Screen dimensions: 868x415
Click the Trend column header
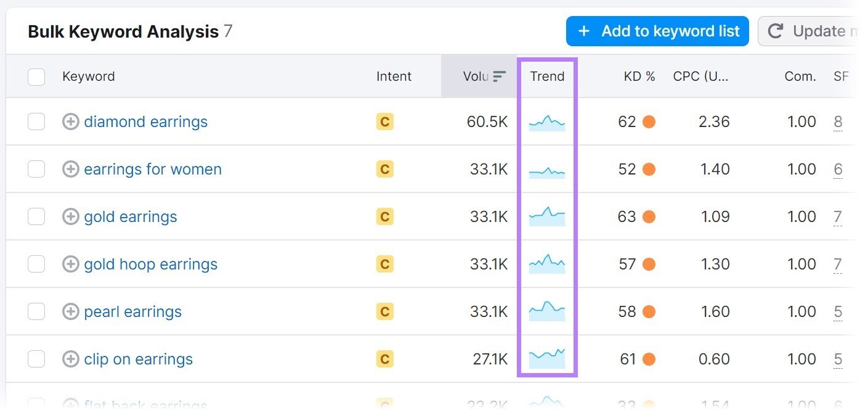pos(547,76)
